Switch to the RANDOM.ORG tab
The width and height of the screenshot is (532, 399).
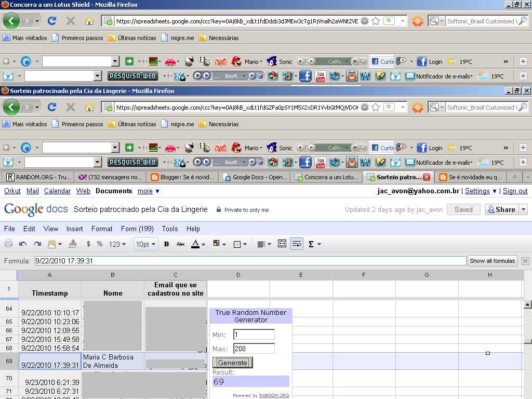pos(38,177)
